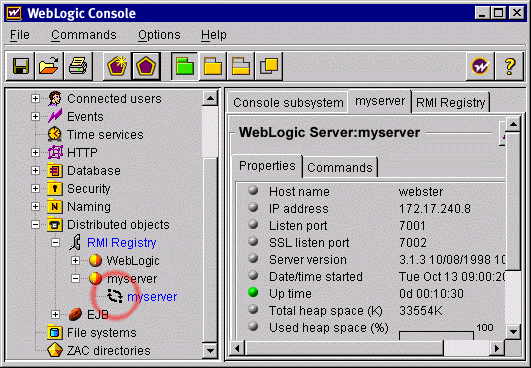Viewport: 531px width, 368px height.
Task: Expand the EJB tree node
Action: tap(56, 315)
